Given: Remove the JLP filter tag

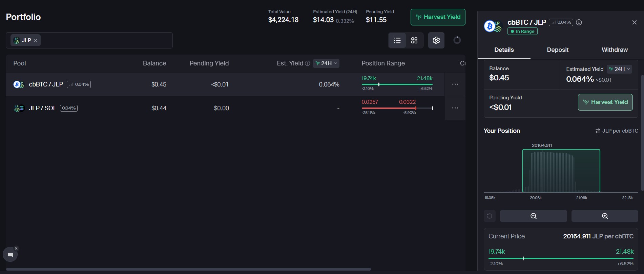Looking at the screenshot, I should (36, 40).
